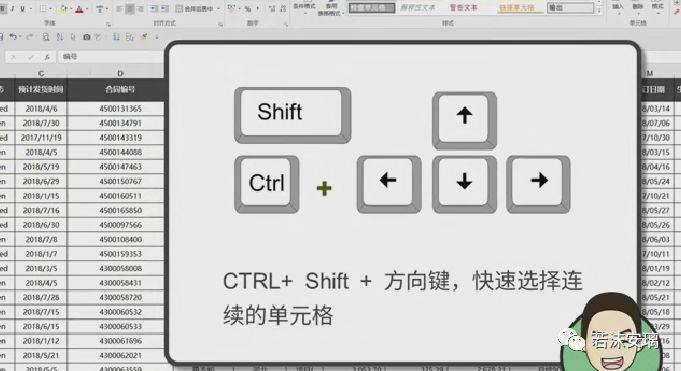
Task: Expand the Font Color dropdown arrow
Action: (x=87, y=9)
